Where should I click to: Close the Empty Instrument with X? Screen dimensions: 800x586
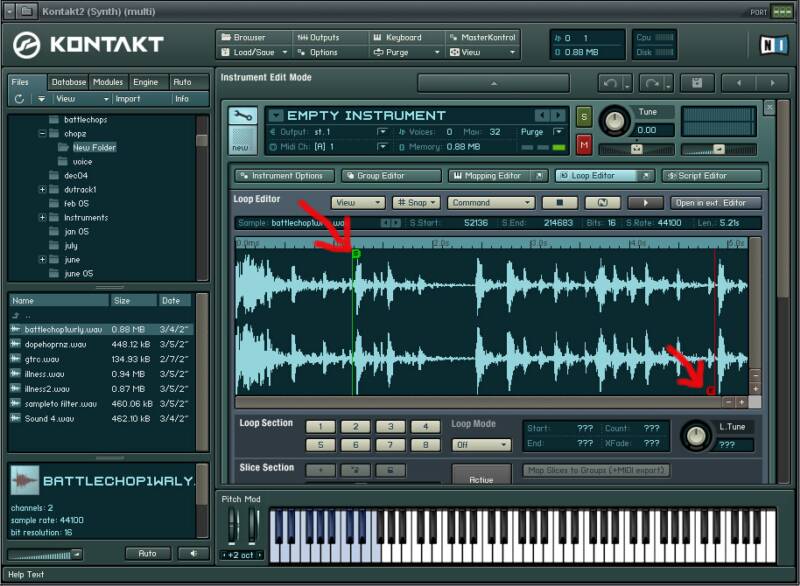pos(769,108)
